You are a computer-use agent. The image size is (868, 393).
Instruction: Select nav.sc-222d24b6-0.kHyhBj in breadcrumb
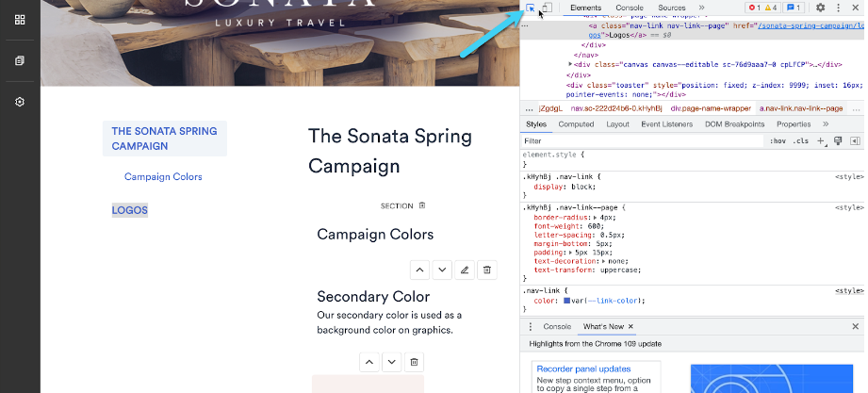(x=616, y=108)
